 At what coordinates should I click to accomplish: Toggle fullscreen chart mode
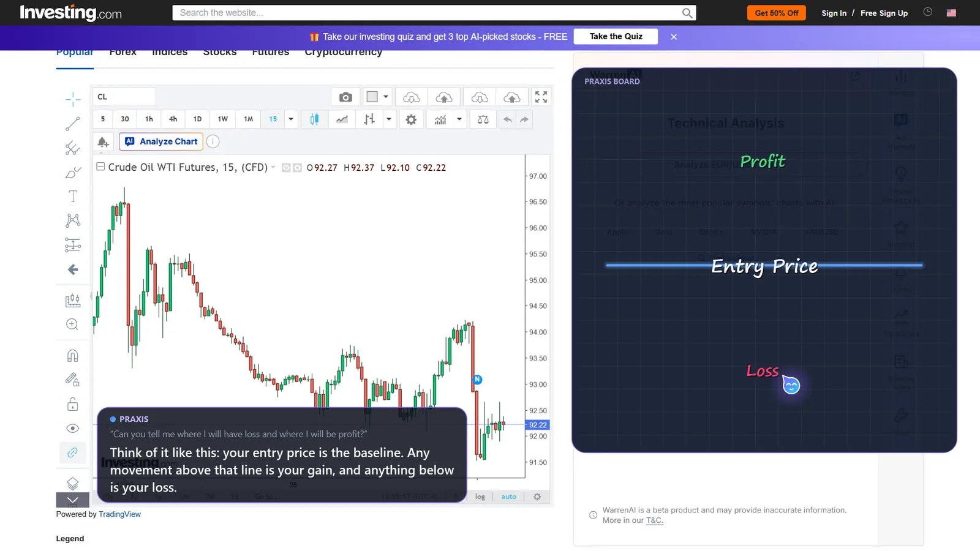(541, 97)
